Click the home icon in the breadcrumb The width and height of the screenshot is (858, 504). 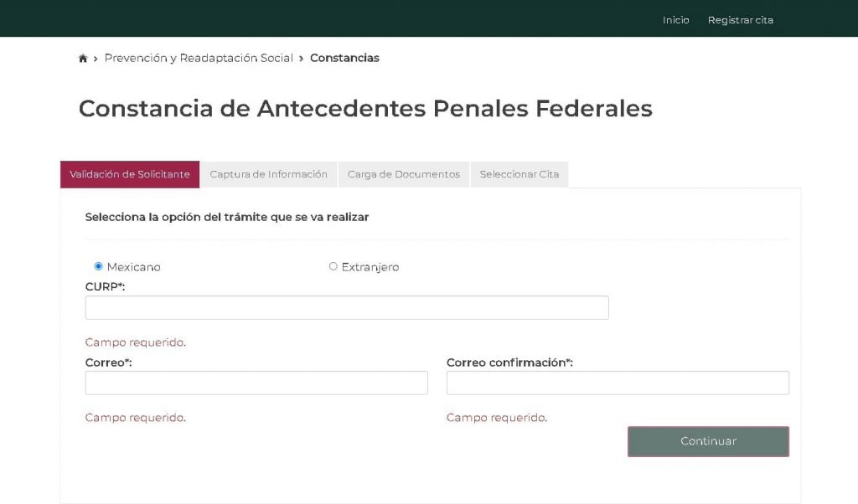pyautogui.click(x=83, y=58)
